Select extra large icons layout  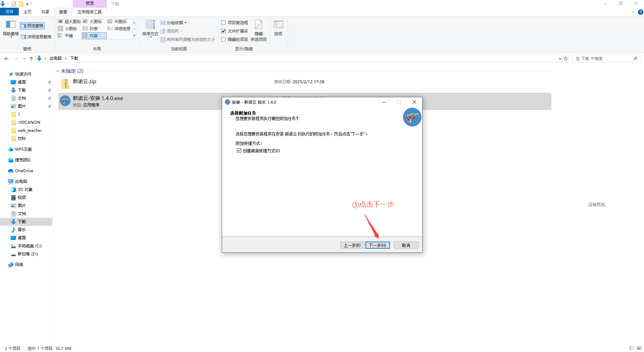(x=69, y=21)
